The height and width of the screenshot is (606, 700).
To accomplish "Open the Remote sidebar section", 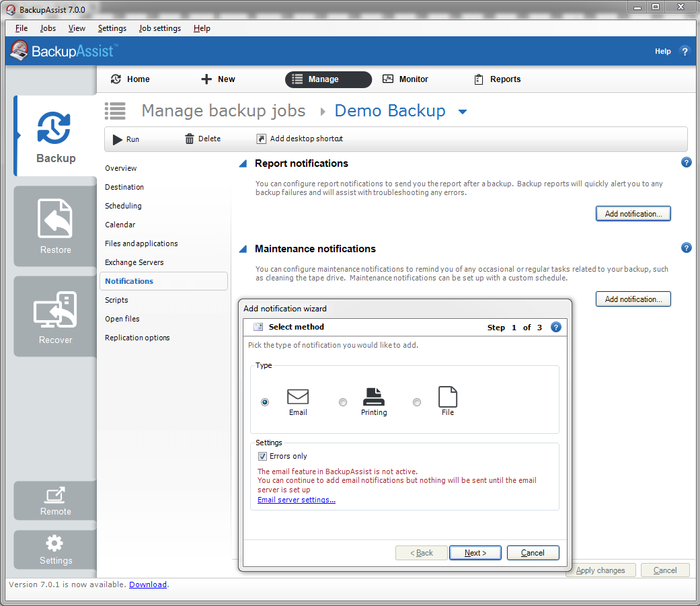I will pyautogui.click(x=55, y=500).
